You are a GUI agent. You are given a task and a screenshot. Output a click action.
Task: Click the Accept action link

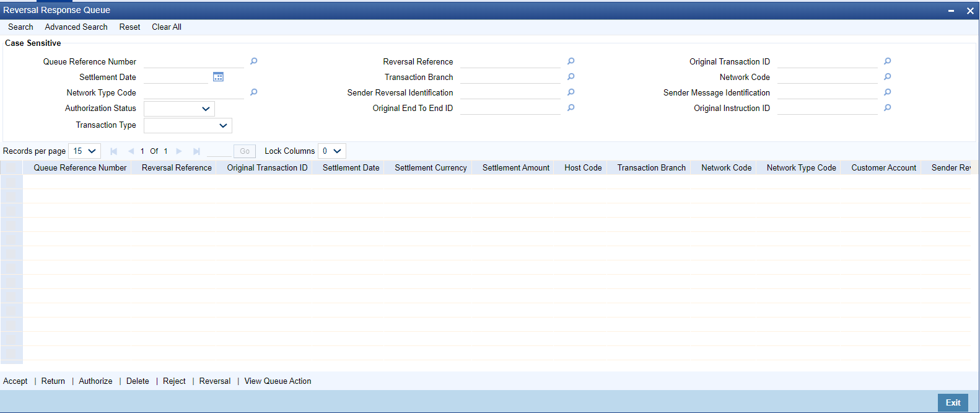pos(15,381)
